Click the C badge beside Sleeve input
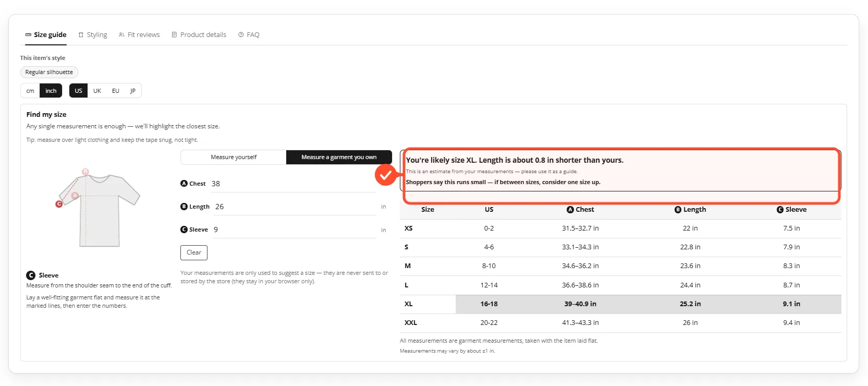This screenshot has height=386, width=868. coord(184,230)
